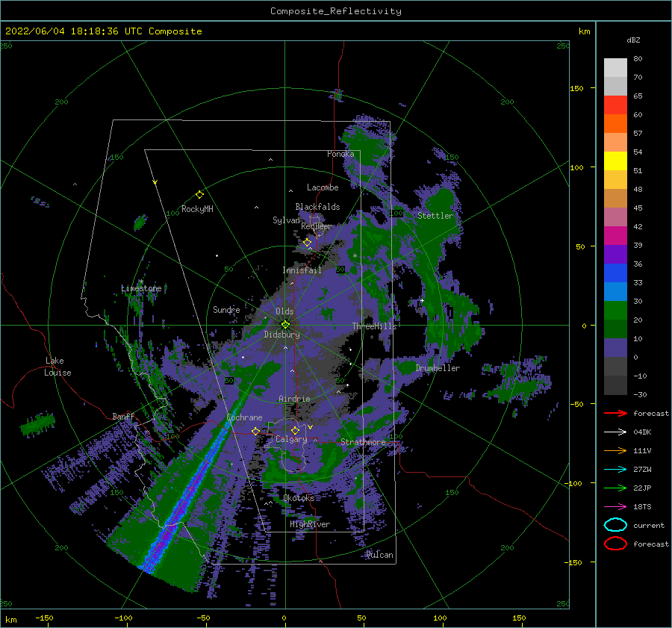Click the Drumheller city label
Image resolution: width=672 pixels, height=628 pixels.
click(438, 368)
